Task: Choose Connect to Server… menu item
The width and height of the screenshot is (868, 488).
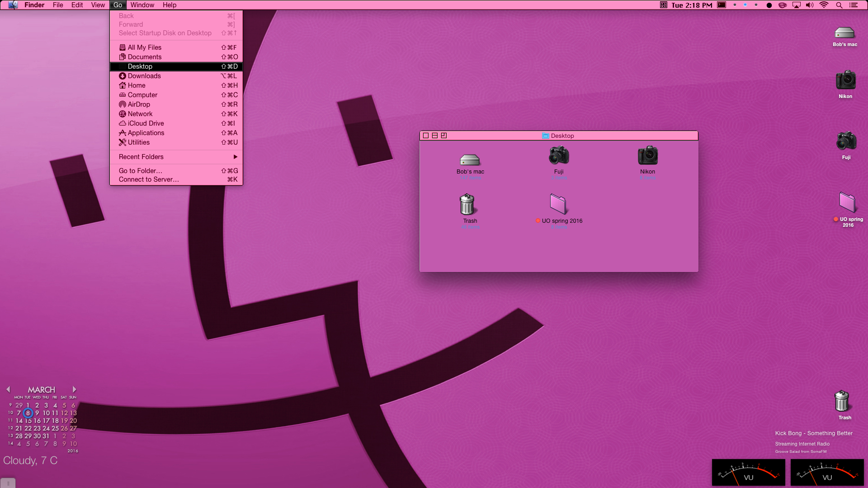Action: (176, 179)
